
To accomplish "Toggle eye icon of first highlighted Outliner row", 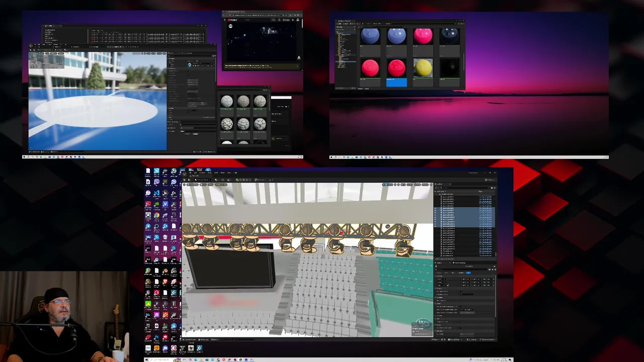I will click(x=435, y=208).
